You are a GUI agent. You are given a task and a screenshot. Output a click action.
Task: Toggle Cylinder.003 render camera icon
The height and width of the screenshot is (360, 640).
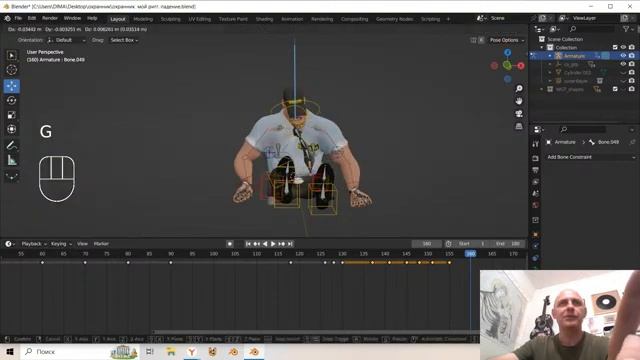pos(631,72)
